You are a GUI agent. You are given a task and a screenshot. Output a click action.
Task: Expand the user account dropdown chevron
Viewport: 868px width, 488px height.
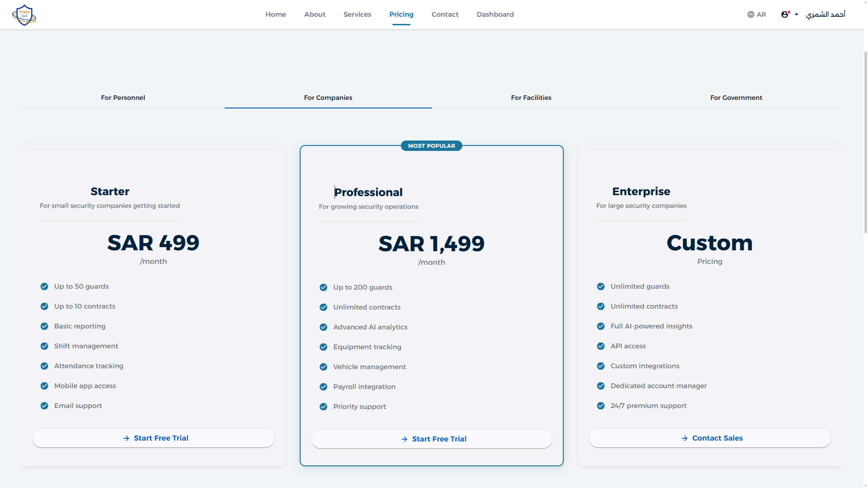point(797,14)
